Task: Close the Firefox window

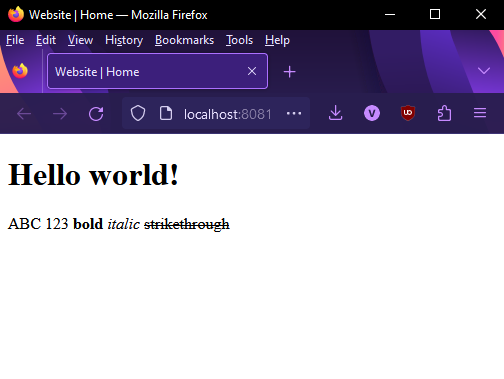Action: click(481, 14)
